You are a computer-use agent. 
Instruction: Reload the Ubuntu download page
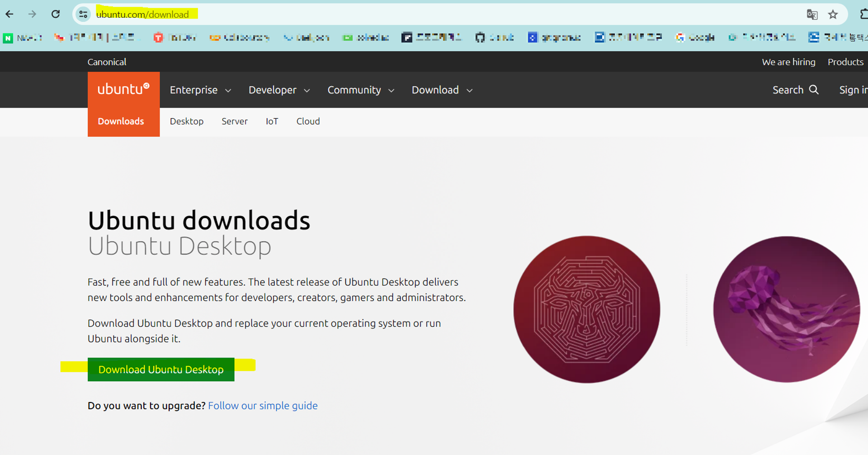click(56, 14)
